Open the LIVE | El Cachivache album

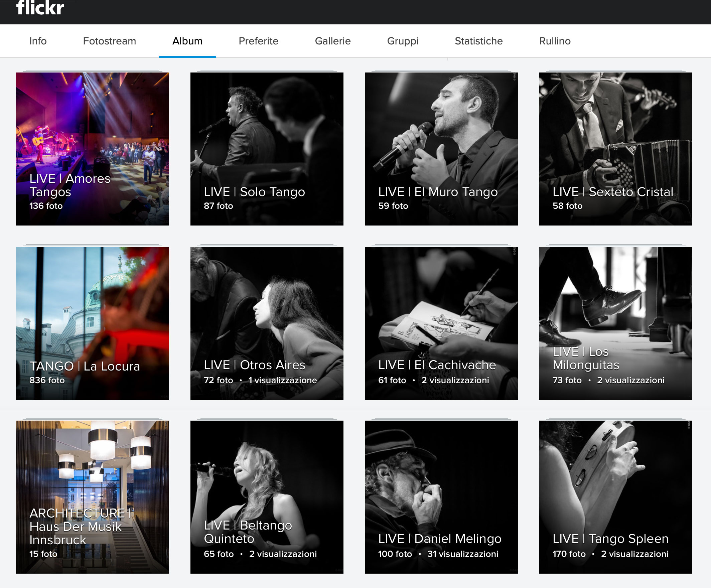point(441,323)
